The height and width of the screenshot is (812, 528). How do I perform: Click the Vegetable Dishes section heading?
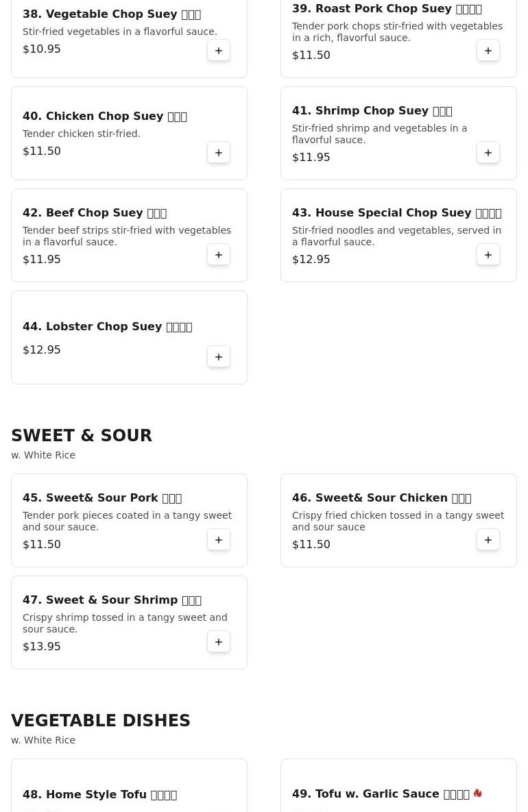click(101, 721)
